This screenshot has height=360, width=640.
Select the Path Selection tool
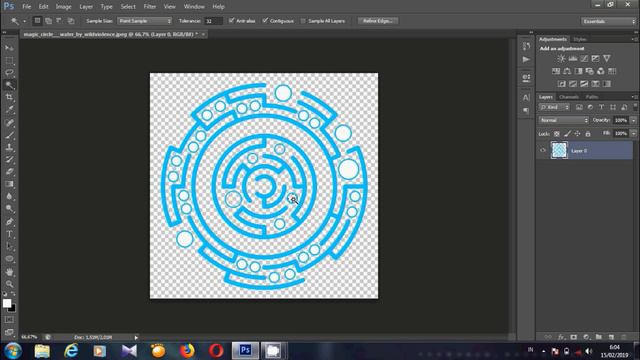pyautogui.click(x=9, y=247)
